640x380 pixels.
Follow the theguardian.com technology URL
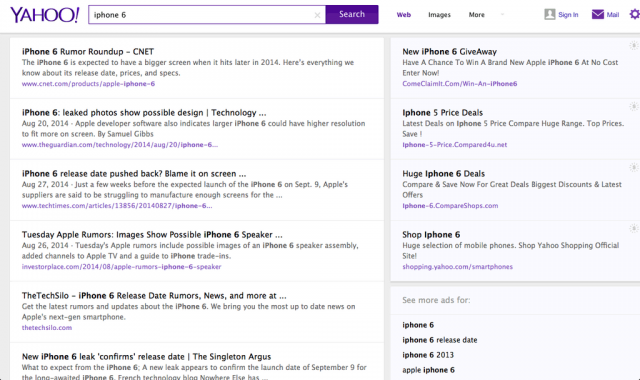coord(120,144)
